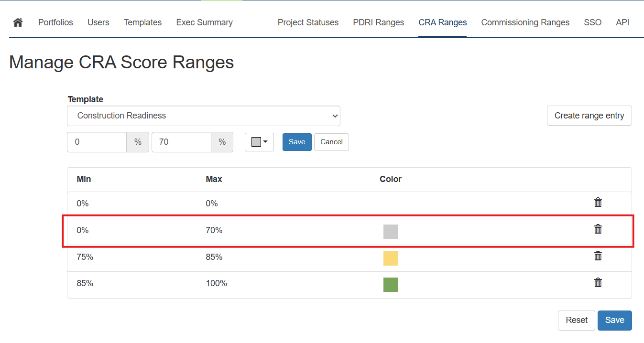Open the color picker dropdown
Image resolution: width=644 pixels, height=343 pixels.
click(x=259, y=142)
